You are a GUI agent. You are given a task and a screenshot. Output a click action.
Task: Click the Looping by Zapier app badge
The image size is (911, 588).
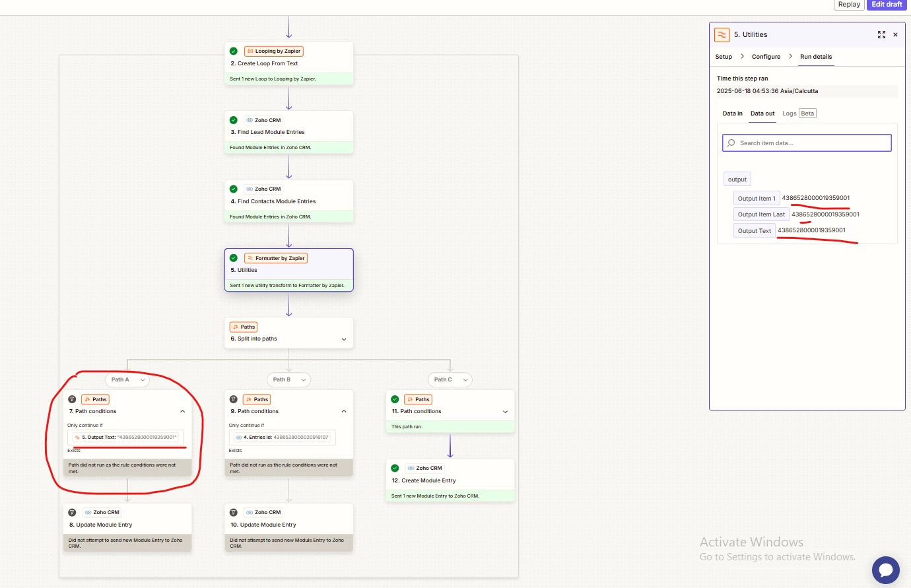point(274,51)
